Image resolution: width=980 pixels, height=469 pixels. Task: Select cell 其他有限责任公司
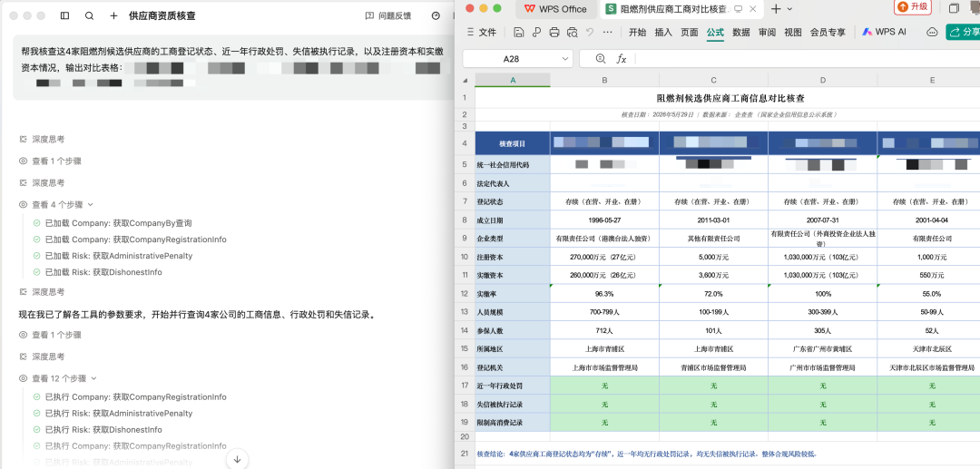coord(714,239)
